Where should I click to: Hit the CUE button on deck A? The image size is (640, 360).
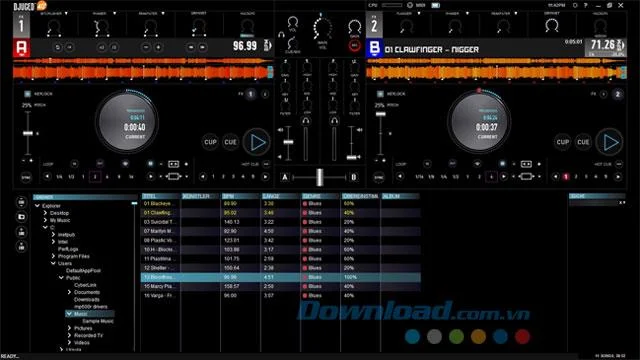tap(230, 142)
